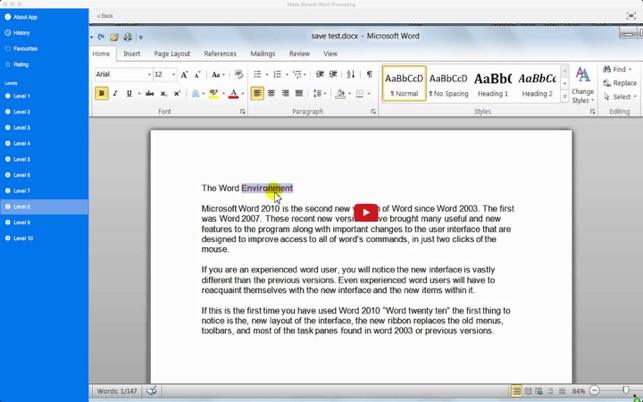643x402 pixels.
Task: Toggle Underline formatting button
Action: [129, 94]
